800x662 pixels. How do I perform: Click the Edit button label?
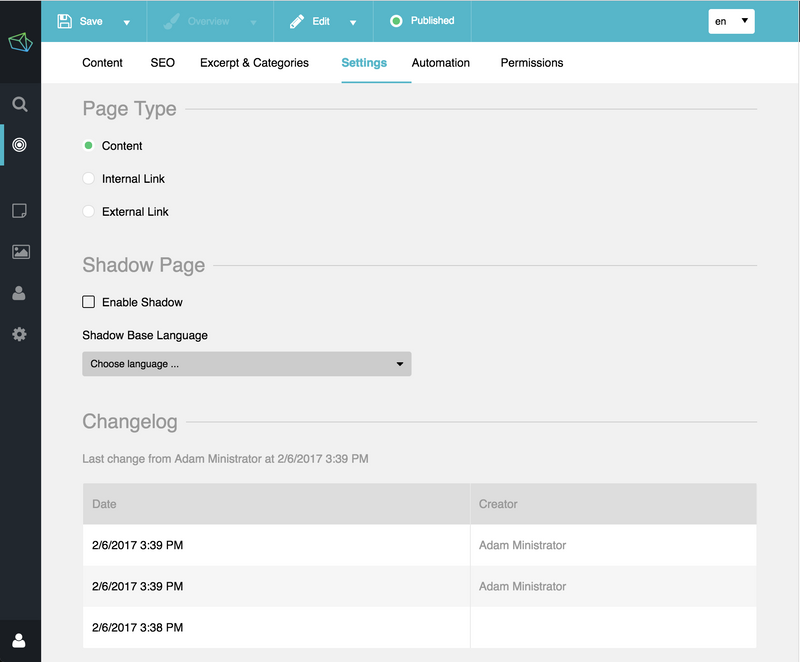[x=321, y=21]
